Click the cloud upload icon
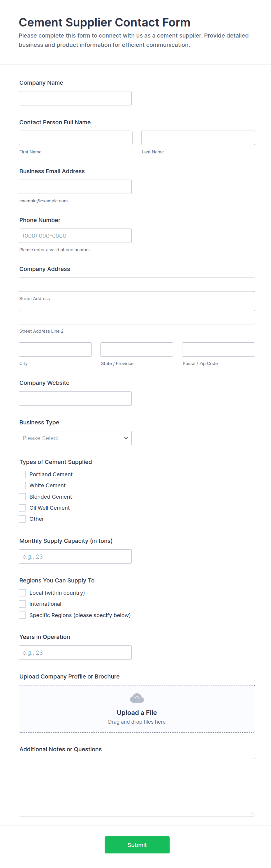271x868 pixels. click(137, 698)
